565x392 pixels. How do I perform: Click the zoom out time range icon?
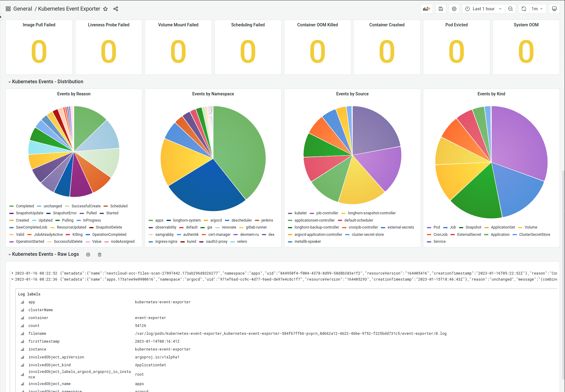pyautogui.click(x=510, y=9)
